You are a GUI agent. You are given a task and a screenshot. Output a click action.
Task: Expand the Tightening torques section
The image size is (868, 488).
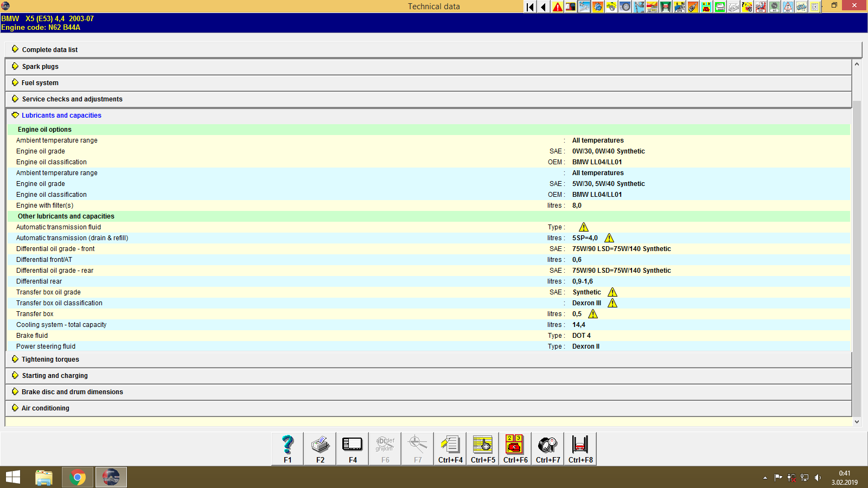(x=49, y=359)
